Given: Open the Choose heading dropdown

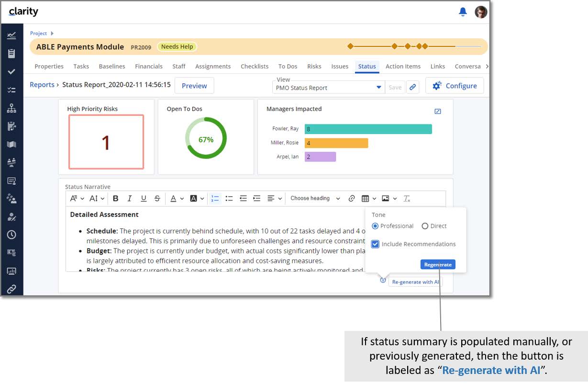Looking at the screenshot, I should (x=315, y=198).
